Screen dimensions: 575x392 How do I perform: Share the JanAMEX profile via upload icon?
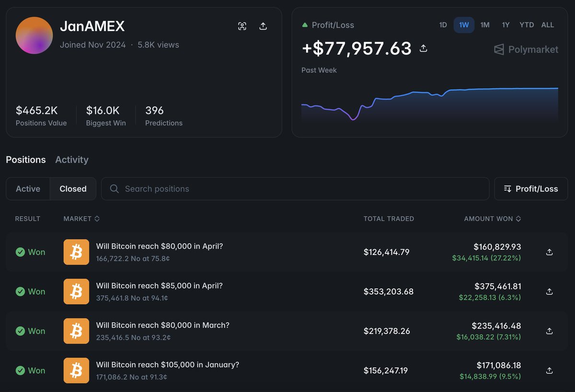(x=263, y=26)
